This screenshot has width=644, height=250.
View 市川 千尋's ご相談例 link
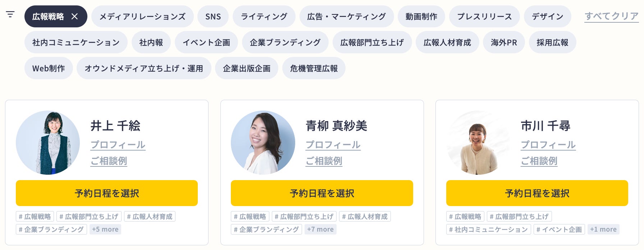click(x=539, y=161)
